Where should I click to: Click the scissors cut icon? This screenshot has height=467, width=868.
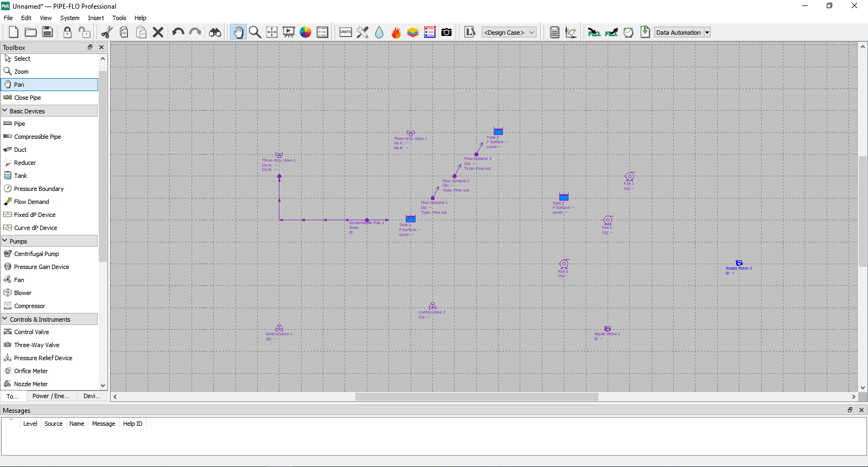pyautogui.click(x=107, y=32)
